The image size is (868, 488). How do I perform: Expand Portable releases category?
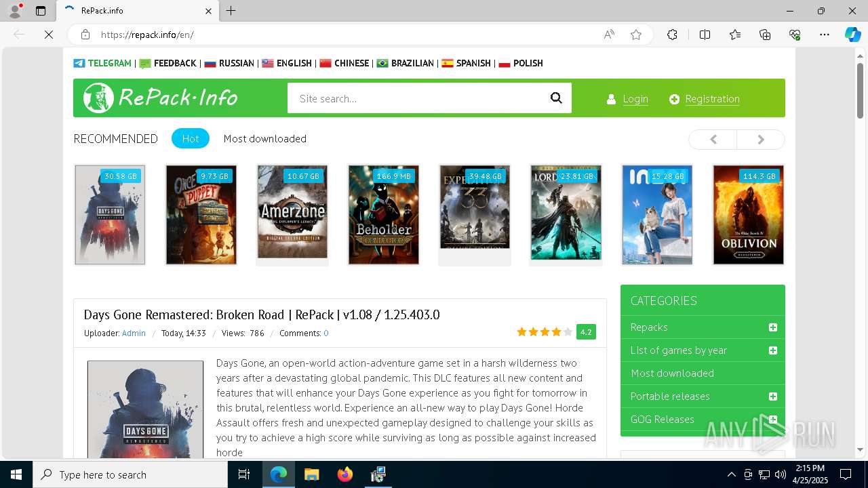[x=772, y=396]
